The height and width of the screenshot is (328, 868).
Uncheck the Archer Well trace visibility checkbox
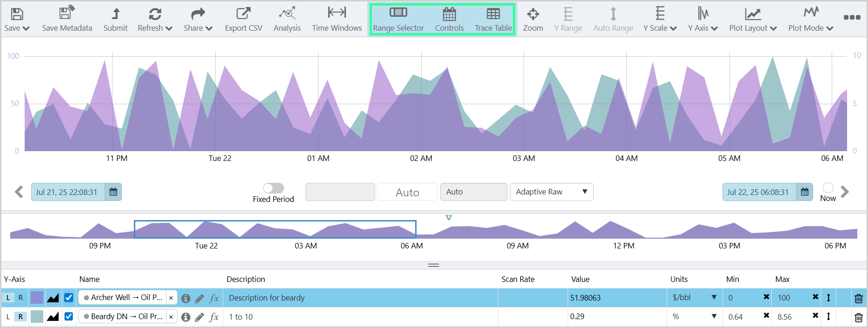point(69,298)
